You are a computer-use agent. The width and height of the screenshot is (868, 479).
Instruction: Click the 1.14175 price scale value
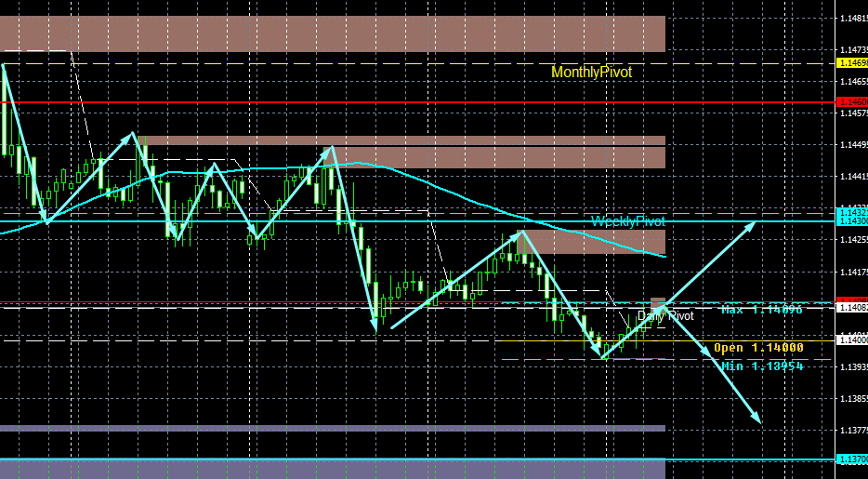(x=853, y=272)
